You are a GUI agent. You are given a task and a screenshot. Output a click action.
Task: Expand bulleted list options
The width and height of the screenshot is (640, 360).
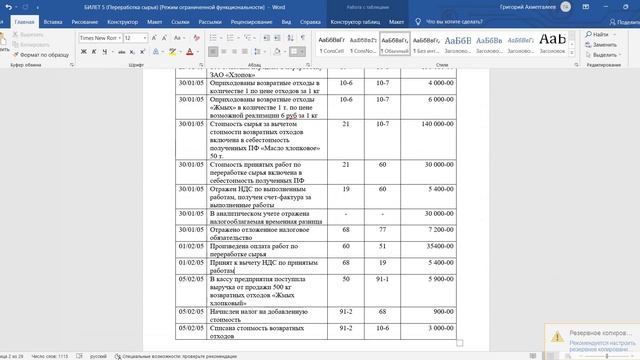221,38
